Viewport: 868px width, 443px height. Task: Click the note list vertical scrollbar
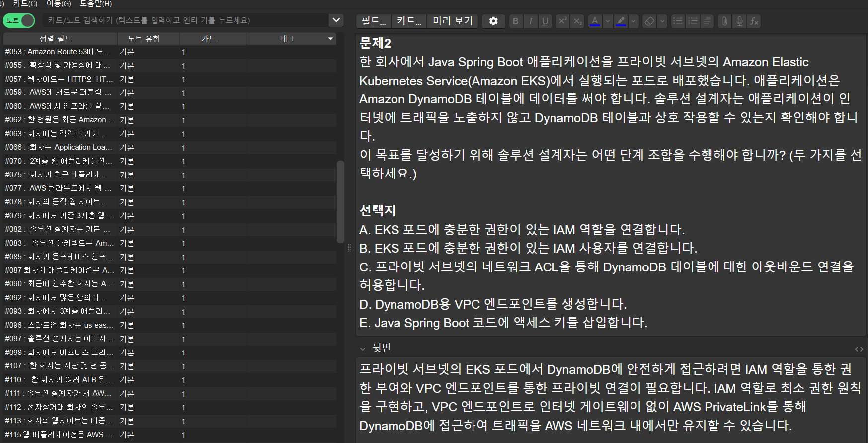[x=340, y=201]
